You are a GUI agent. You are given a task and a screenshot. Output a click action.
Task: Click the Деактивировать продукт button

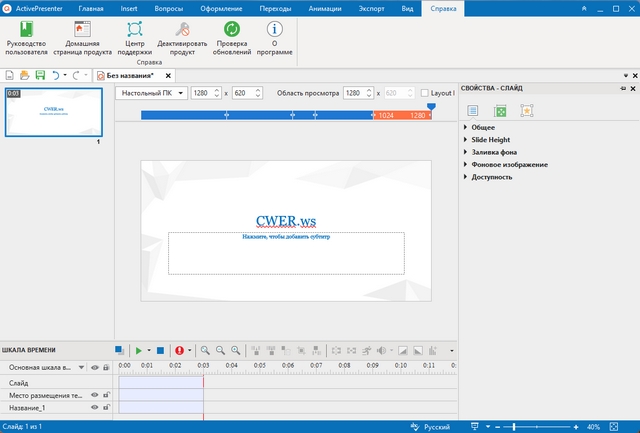tap(182, 38)
